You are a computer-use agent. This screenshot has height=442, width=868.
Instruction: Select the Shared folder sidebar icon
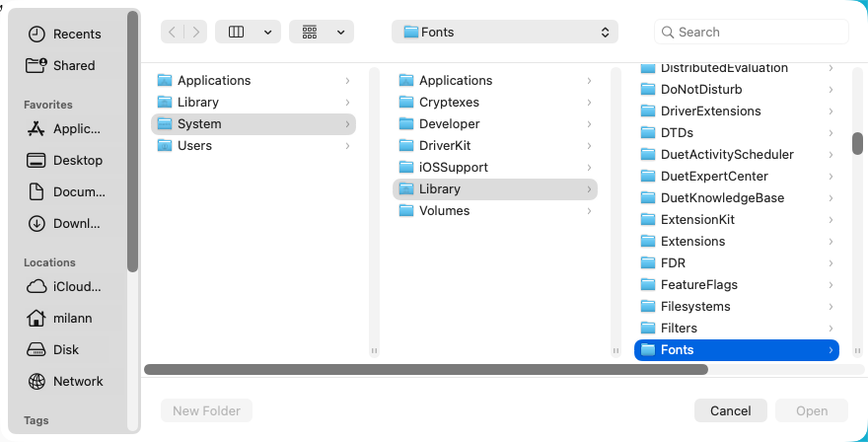pos(36,65)
